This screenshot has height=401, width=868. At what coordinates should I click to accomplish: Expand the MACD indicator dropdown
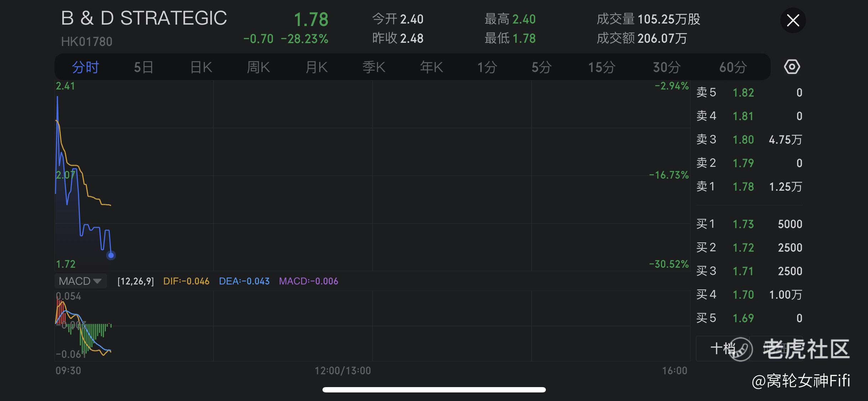[x=80, y=281]
